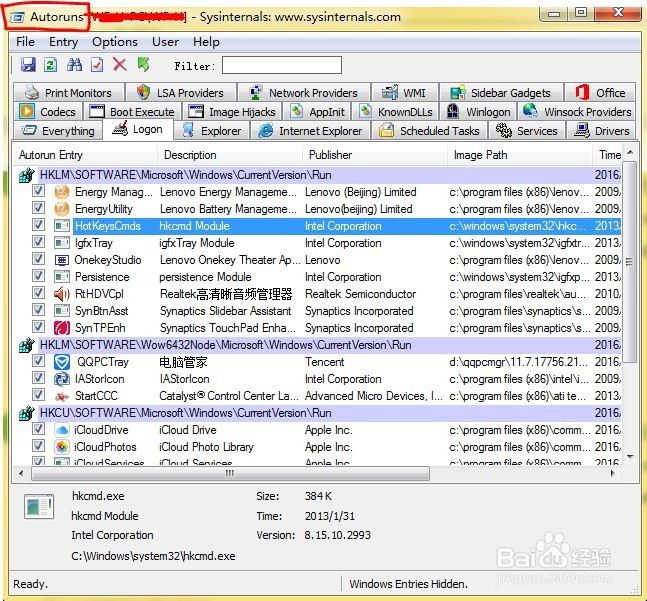The height and width of the screenshot is (601, 647).
Task: Click the green Jump to Entry icon
Action: tap(143, 65)
